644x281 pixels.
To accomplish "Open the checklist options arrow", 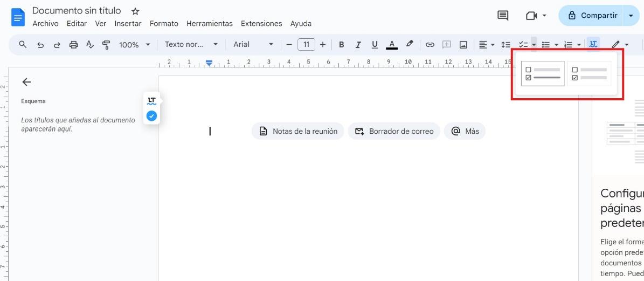I will point(534,44).
